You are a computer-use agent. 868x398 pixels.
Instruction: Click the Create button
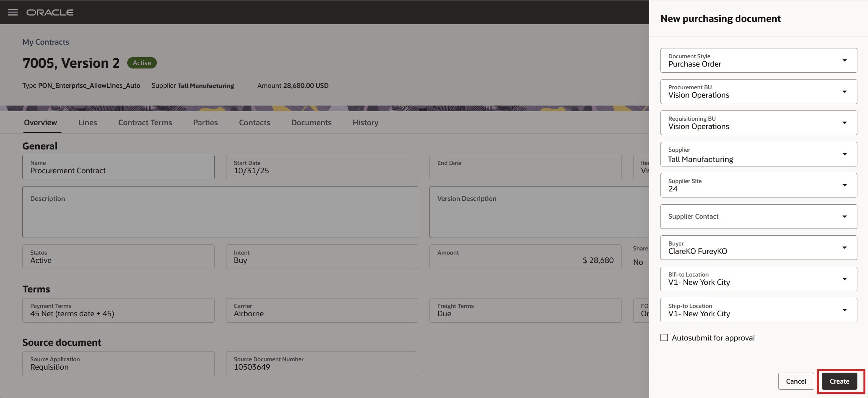[x=839, y=381]
